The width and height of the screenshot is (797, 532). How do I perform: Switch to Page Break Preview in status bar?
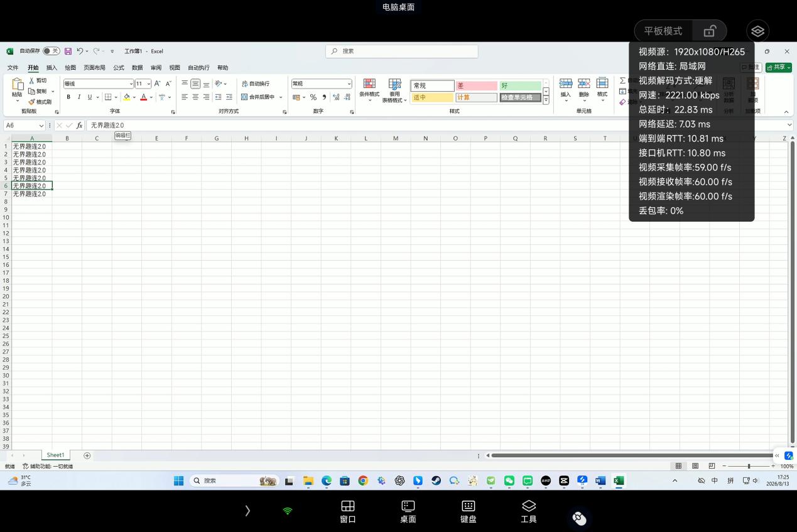(712, 466)
